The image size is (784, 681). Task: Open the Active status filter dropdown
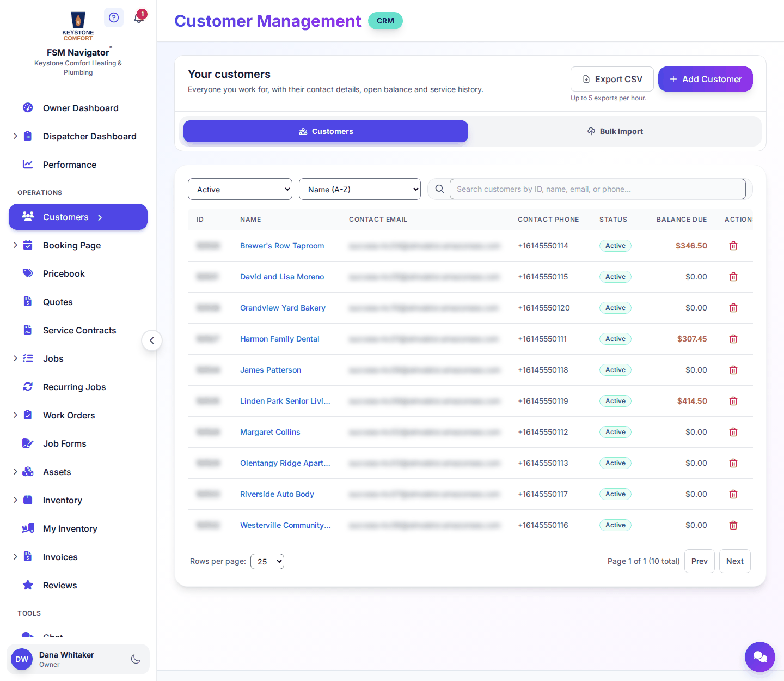pos(240,189)
